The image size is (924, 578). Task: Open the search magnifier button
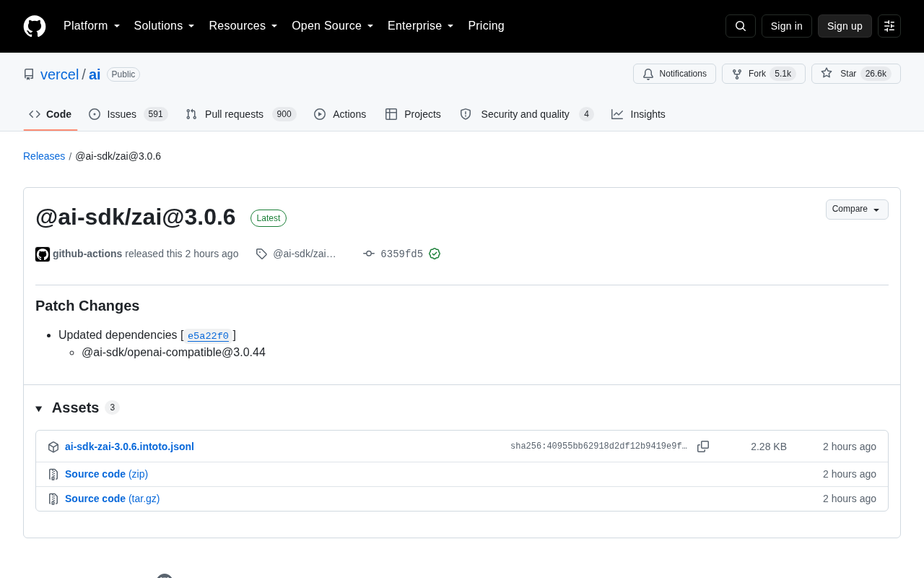741,26
